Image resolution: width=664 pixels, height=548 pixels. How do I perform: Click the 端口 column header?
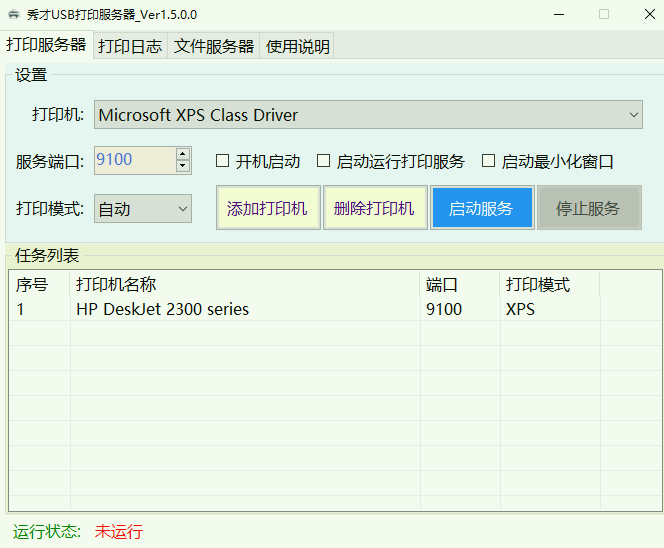(459, 285)
